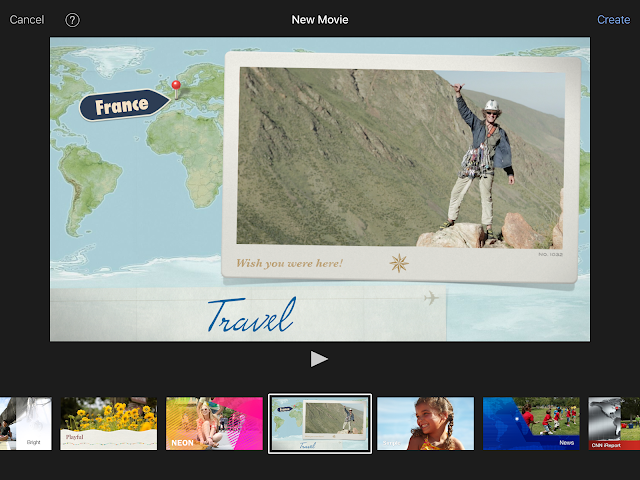Select the Travel theme thumbnail

pos(320,424)
